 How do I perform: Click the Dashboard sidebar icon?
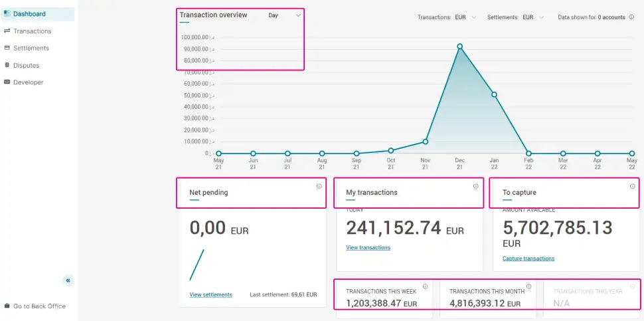[x=7, y=14]
